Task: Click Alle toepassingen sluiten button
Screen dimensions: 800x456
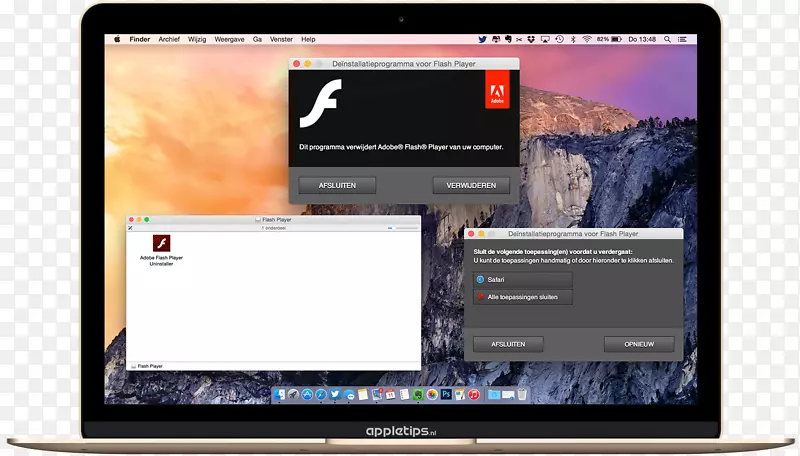Action: coord(523,297)
